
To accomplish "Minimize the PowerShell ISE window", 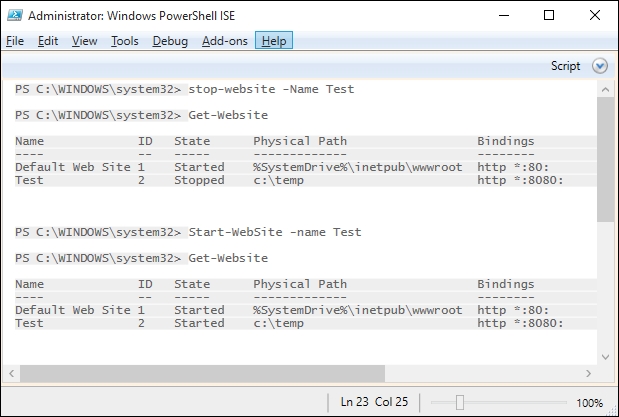I will pos(504,15).
